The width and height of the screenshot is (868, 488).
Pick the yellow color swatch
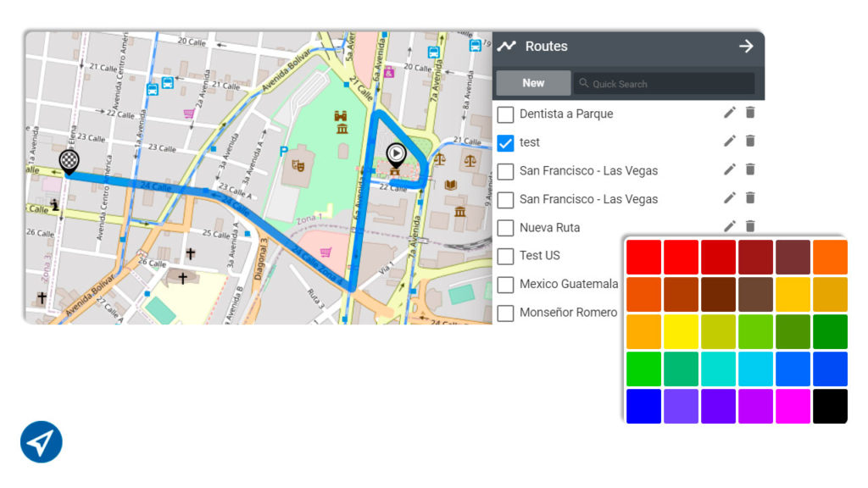681,331
